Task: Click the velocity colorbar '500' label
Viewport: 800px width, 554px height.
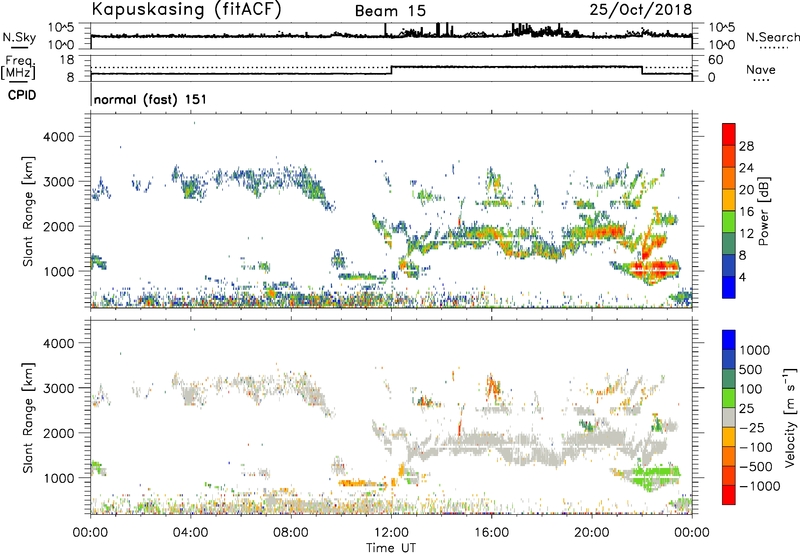Action: (x=751, y=370)
